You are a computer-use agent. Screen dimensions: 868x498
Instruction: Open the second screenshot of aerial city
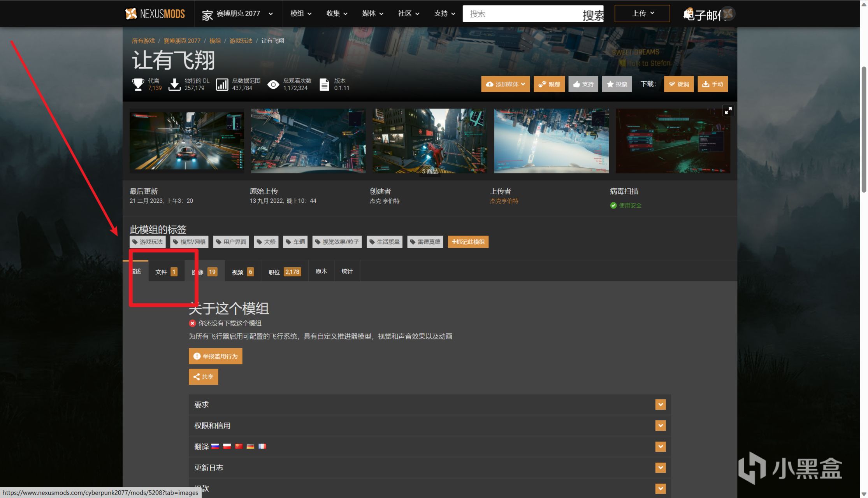[x=308, y=141]
